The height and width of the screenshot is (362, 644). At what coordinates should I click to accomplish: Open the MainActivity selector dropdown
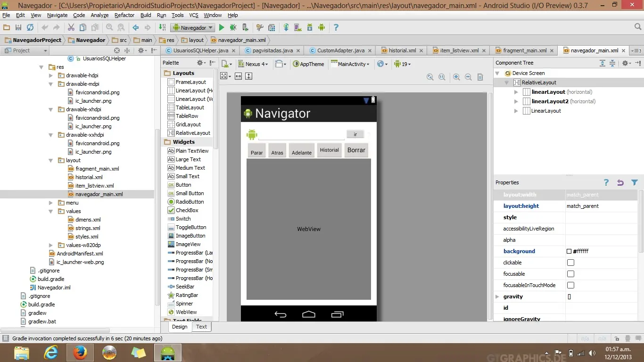[350, 64]
